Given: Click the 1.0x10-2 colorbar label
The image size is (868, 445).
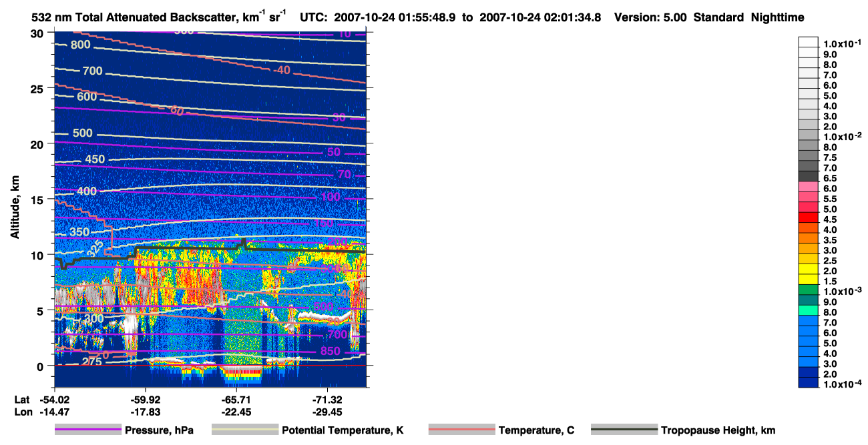Looking at the screenshot, I should (x=842, y=136).
